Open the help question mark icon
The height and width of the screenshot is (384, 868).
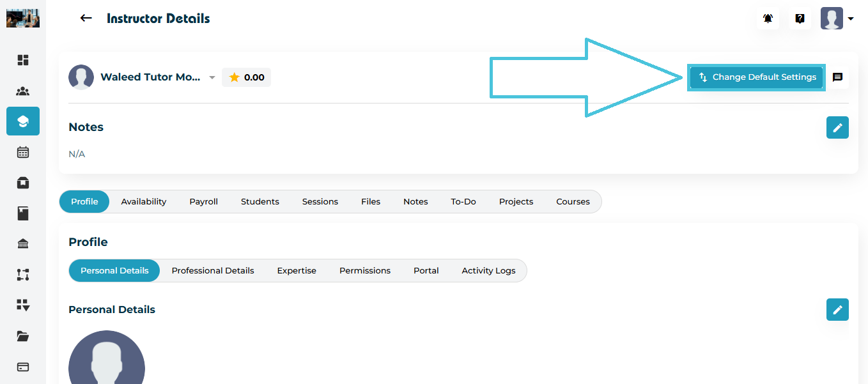tap(800, 19)
